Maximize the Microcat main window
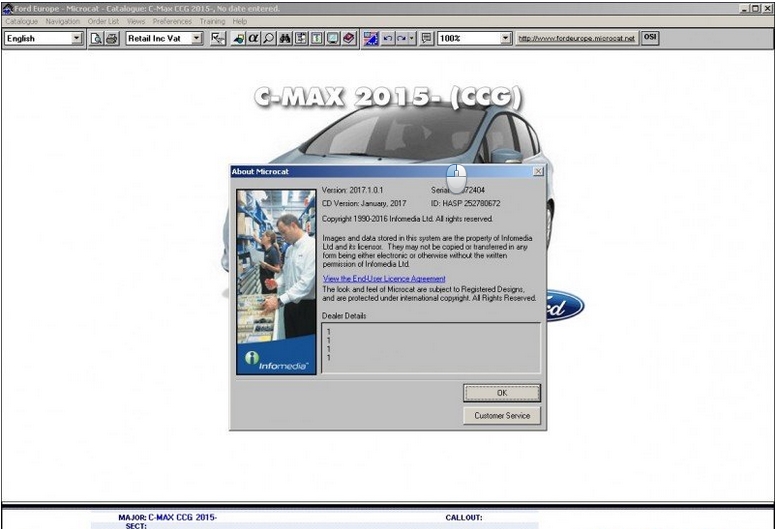 [755, 8]
